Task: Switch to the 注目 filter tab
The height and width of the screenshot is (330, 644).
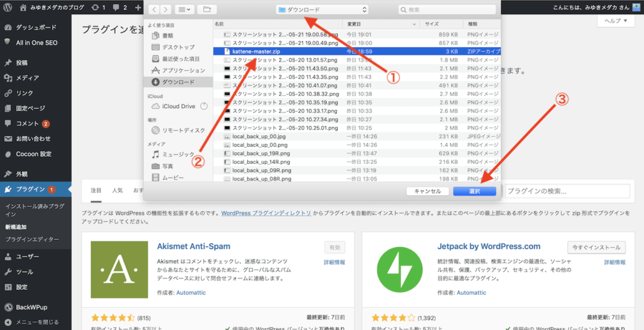Action: coord(96,191)
